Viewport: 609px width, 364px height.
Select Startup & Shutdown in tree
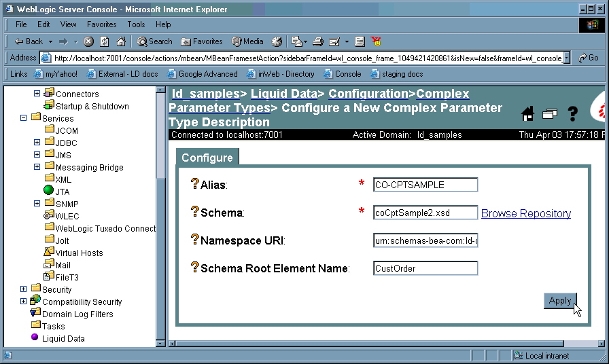click(92, 107)
